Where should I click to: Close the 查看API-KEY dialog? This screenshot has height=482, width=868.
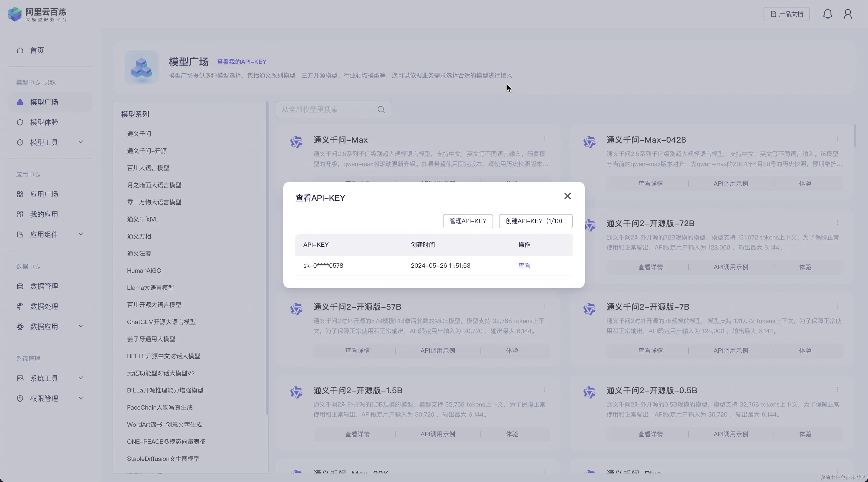(x=567, y=196)
